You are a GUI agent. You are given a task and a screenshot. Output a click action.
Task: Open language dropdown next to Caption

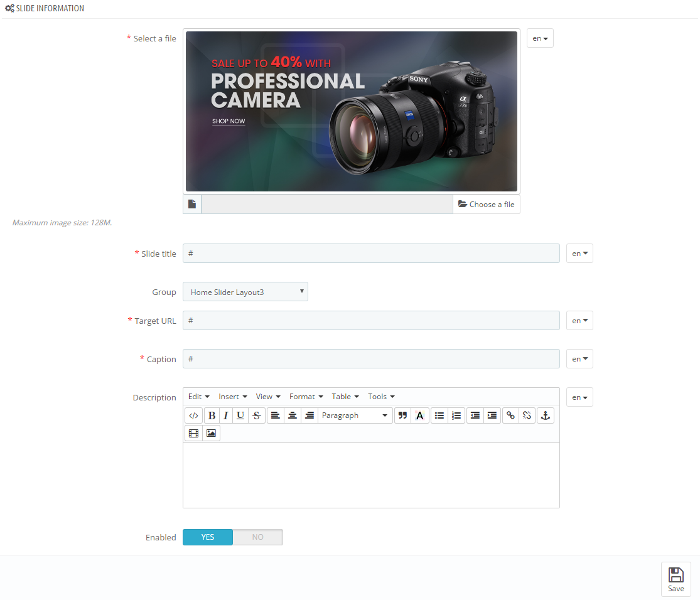click(579, 359)
